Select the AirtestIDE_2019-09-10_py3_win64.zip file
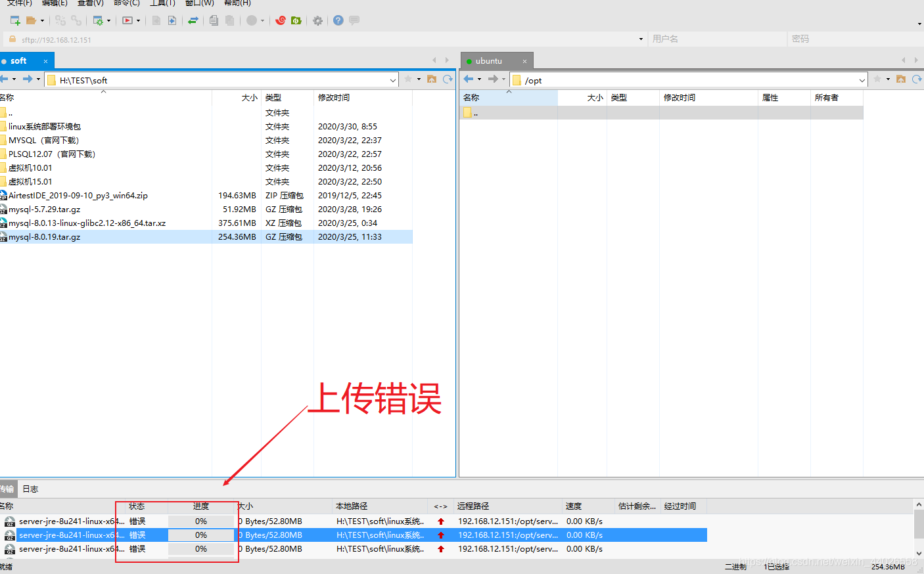924x574 pixels. pyautogui.click(x=78, y=196)
